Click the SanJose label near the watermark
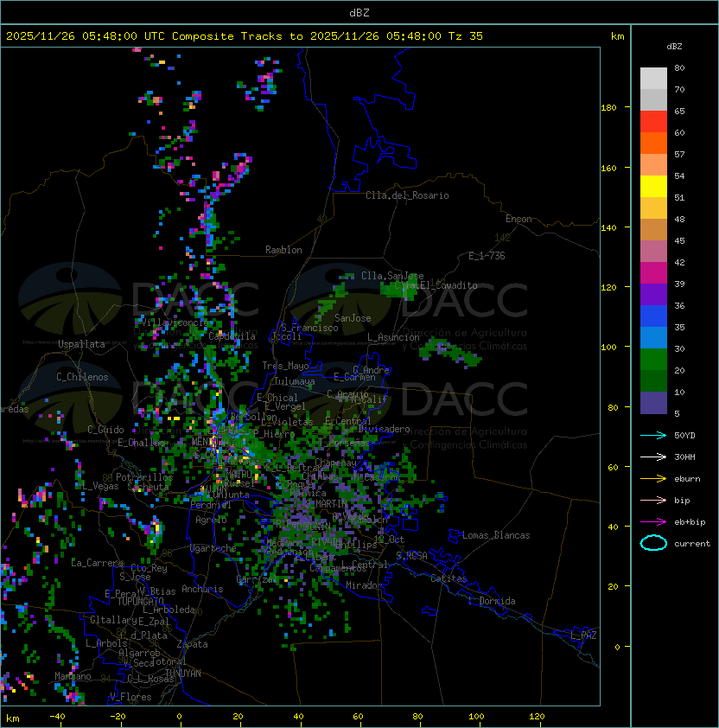The height and width of the screenshot is (728, 719). [353, 318]
